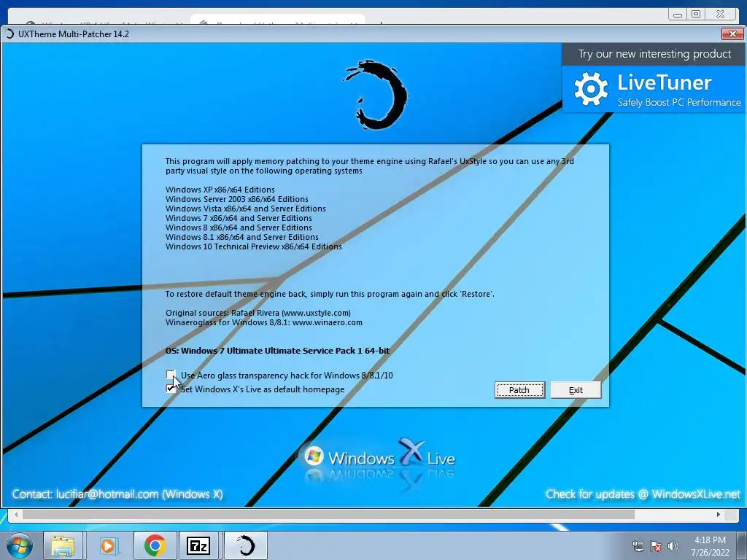The height and width of the screenshot is (560, 747).
Task: Click 'Winaeroglass for Windows 8/8.1' line
Action: click(x=264, y=322)
